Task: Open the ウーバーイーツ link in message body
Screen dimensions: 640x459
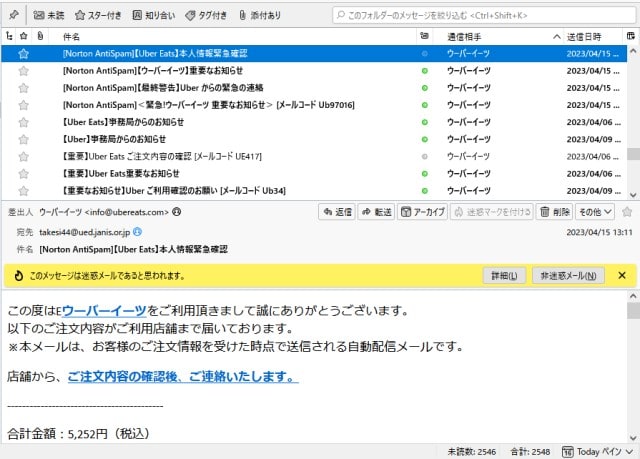Action: pyautogui.click(x=104, y=310)
